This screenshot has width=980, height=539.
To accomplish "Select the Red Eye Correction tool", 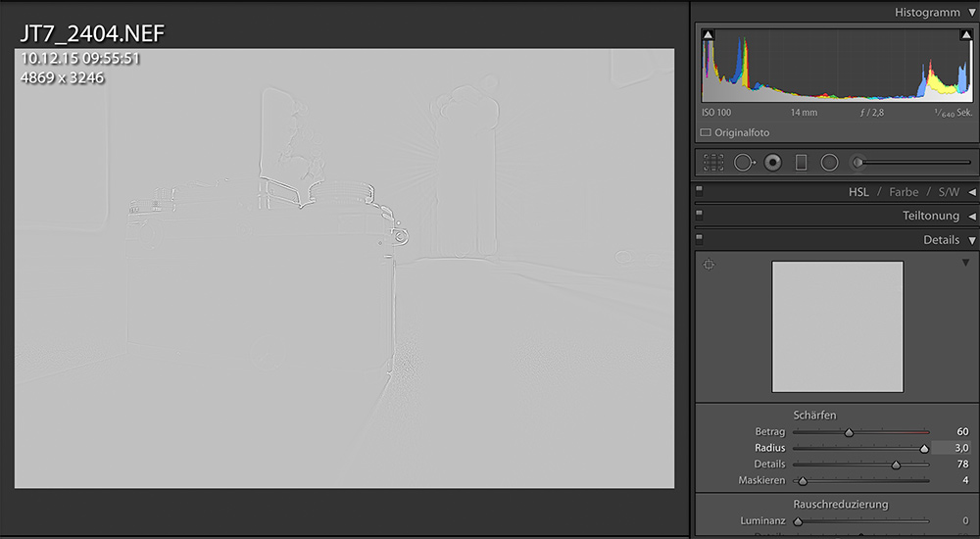I will tap(772, 163).
